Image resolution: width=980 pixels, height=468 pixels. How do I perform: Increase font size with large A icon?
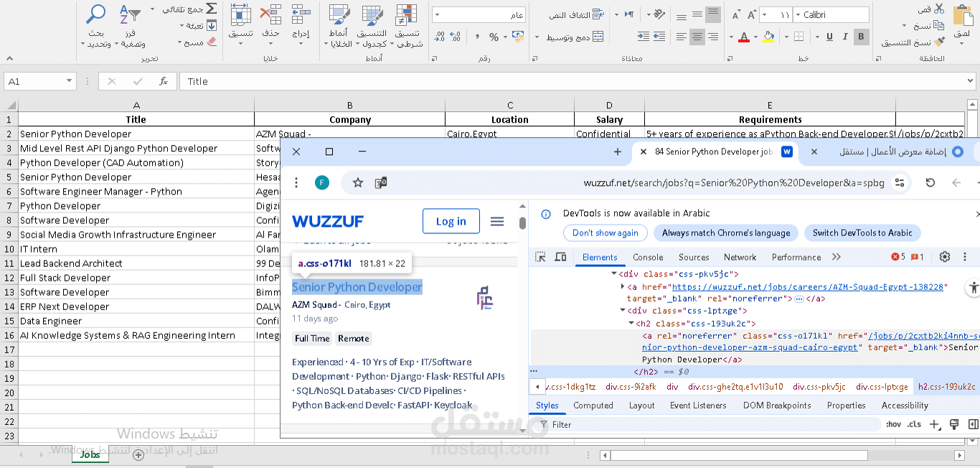[x=751, y=14]
